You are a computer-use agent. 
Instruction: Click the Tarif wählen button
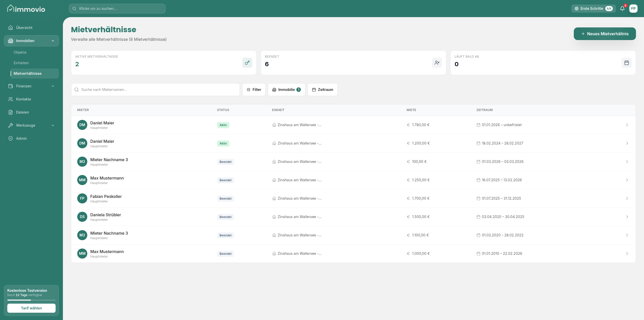[31, 308]
